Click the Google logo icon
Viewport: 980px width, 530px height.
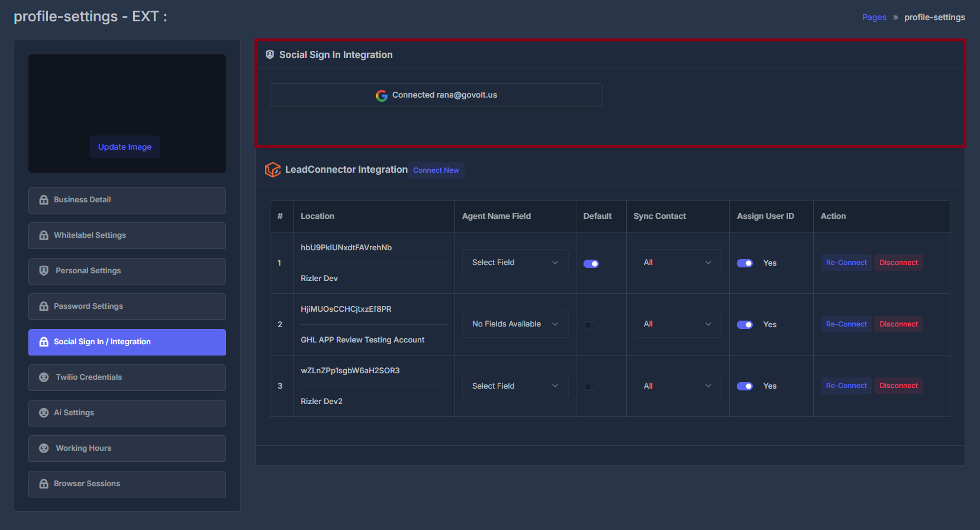coord(382,95)
